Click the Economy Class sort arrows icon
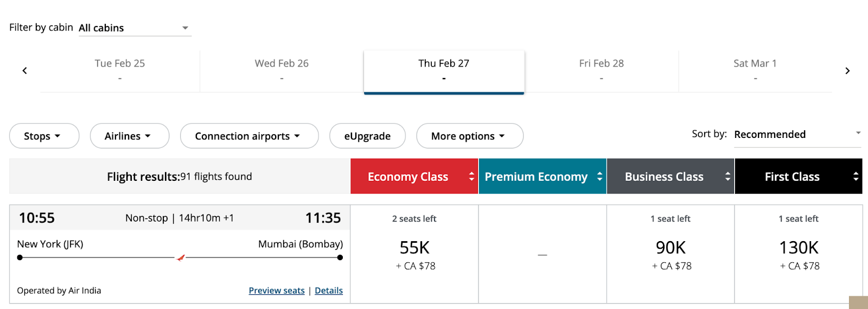 [x=471, y=176]
